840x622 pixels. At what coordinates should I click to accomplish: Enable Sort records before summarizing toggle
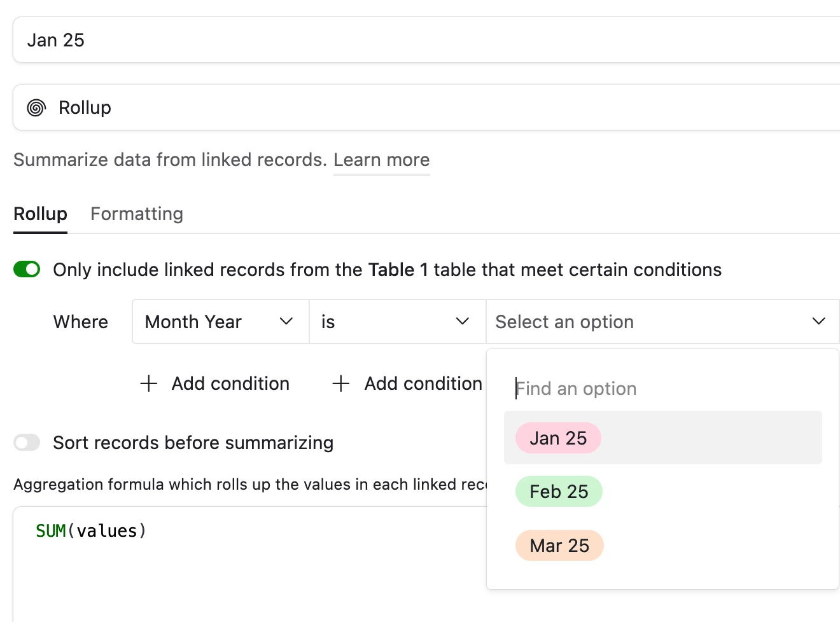click(x=27, y=443)
